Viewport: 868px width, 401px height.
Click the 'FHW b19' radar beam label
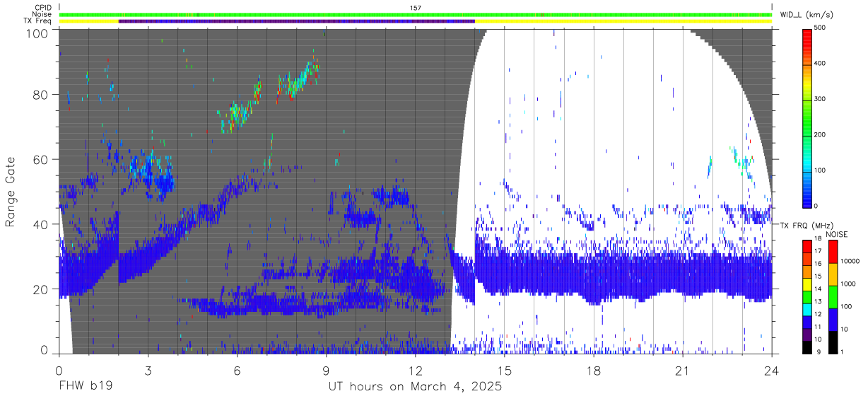click(x=86, y=387)
